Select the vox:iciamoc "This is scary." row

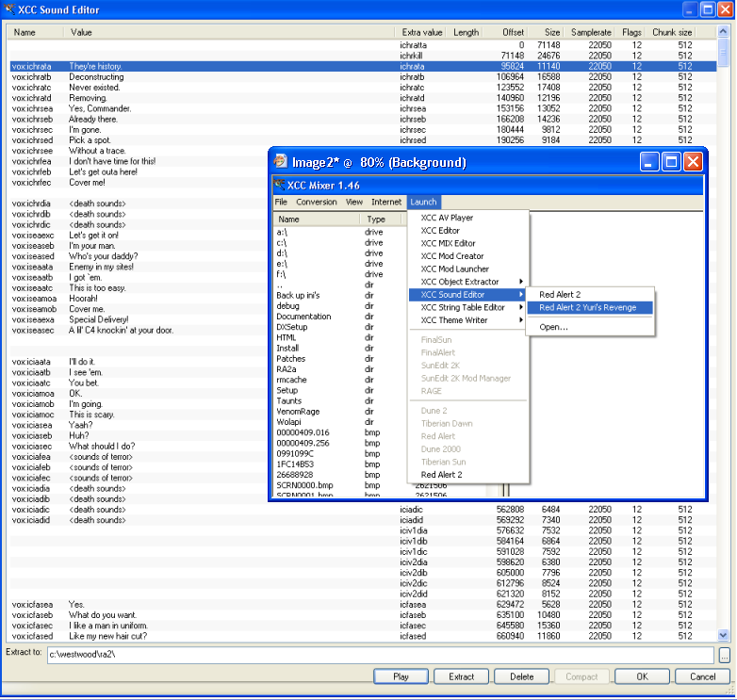point(139,415)
